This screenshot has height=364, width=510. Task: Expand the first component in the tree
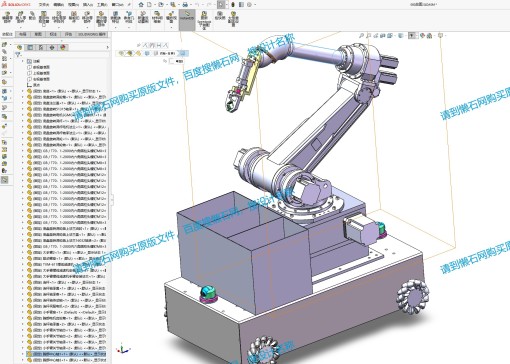point(23,91)
